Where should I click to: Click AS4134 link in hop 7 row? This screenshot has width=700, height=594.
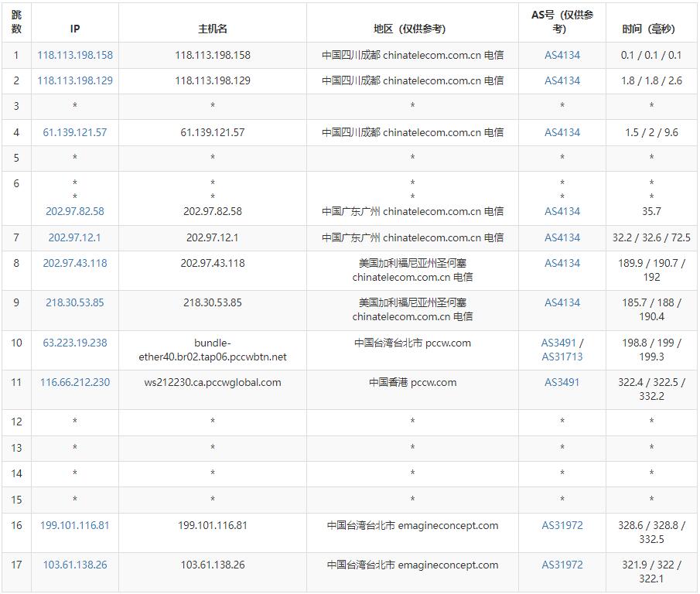coord(562,237)
